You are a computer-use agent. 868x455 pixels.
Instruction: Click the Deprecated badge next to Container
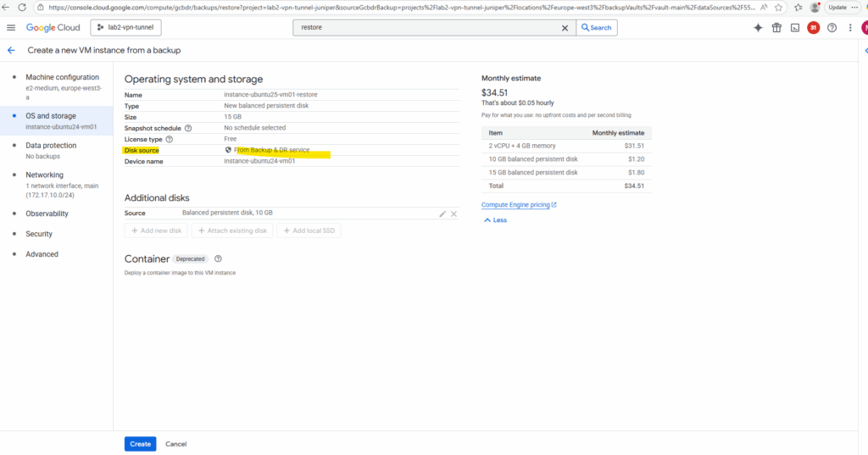pos(191,259)
